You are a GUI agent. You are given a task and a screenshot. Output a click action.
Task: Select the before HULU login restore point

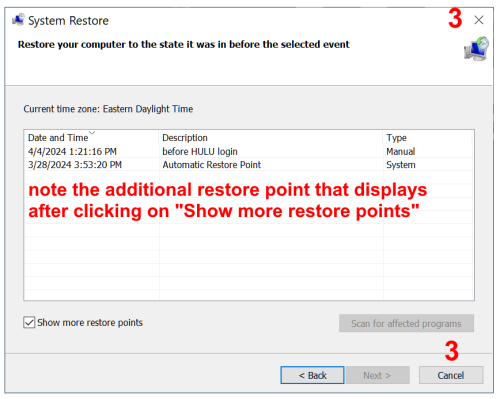coord(249,151)
